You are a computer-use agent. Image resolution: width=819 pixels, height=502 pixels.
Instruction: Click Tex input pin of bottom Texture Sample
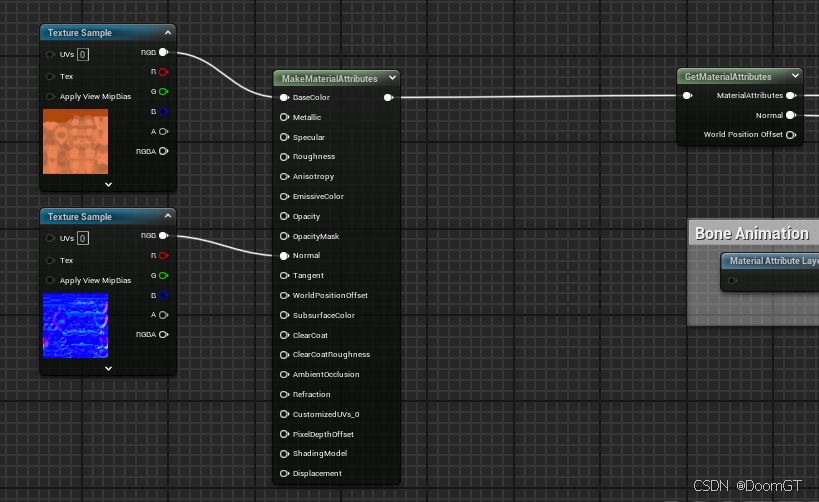pos(51,260)
